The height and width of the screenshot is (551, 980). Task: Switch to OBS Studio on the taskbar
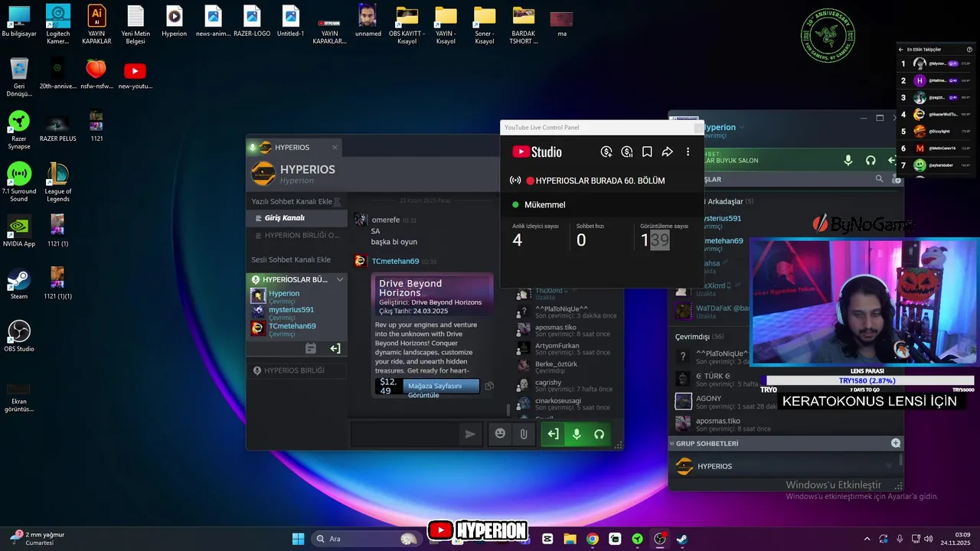[x=659, y=539]
